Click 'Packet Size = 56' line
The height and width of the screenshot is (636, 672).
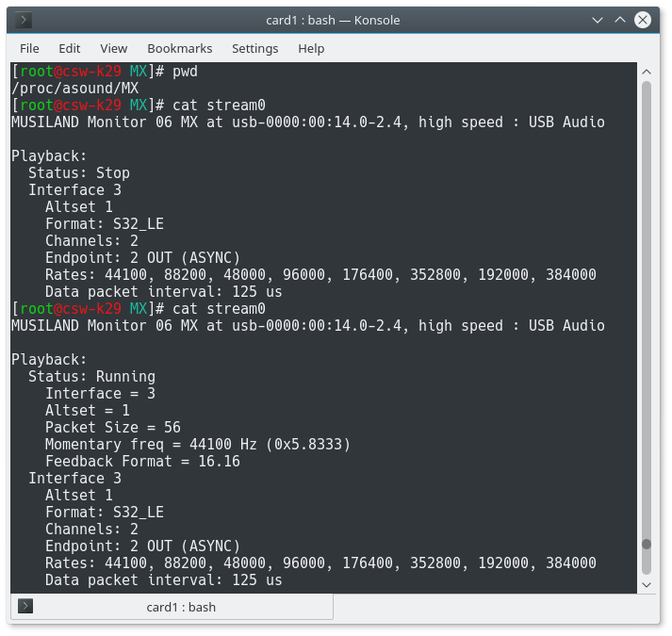coord(113,427)
